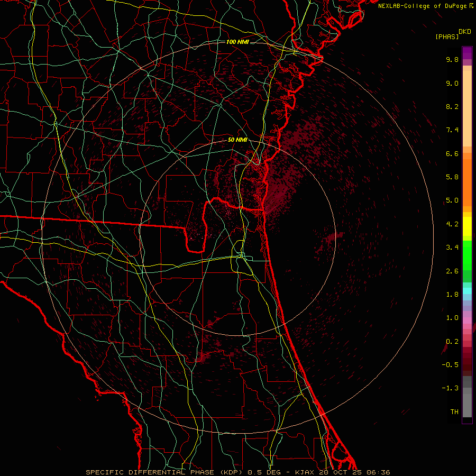Viewport: 476px width, 476px height.
Task: Pick the purple band of color scale
Action: pos(467,53)
